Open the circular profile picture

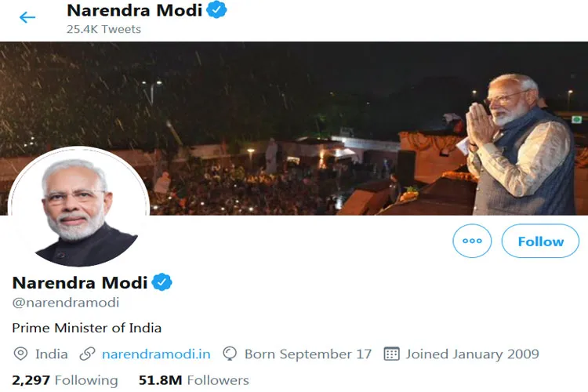point(78,205)
